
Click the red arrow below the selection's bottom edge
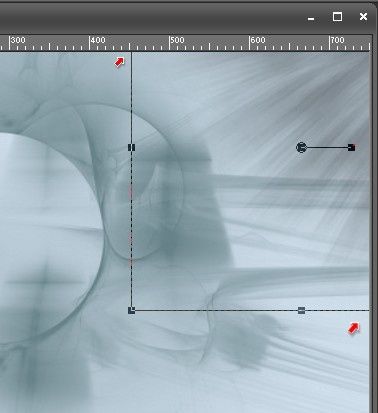coord(354,328)
